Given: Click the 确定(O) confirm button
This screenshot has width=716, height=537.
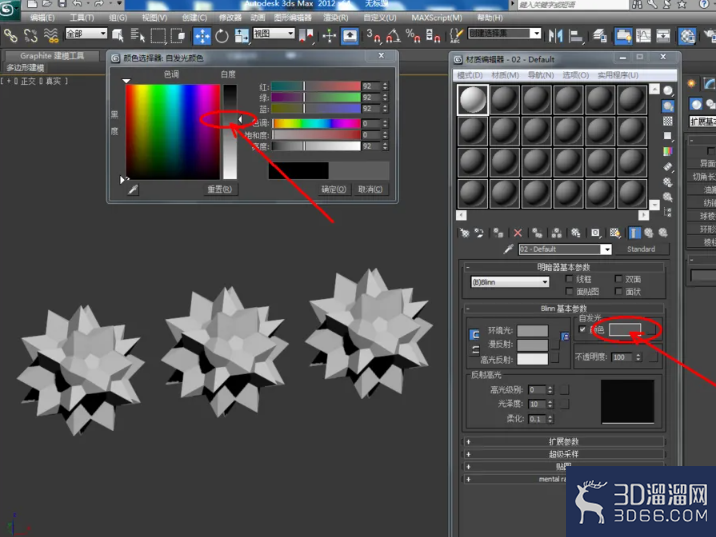Looking at the screenshot, I should tap(333, 189).
